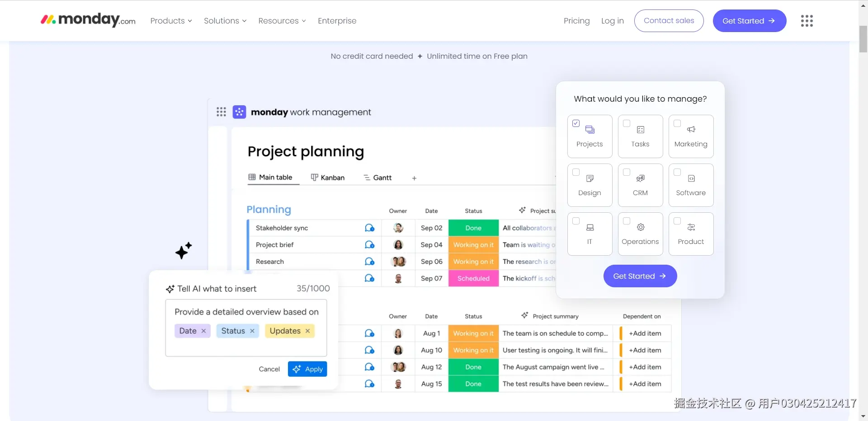Click the Product sliders icon
This screenshot has height=421, width=868.
(691, 227)
